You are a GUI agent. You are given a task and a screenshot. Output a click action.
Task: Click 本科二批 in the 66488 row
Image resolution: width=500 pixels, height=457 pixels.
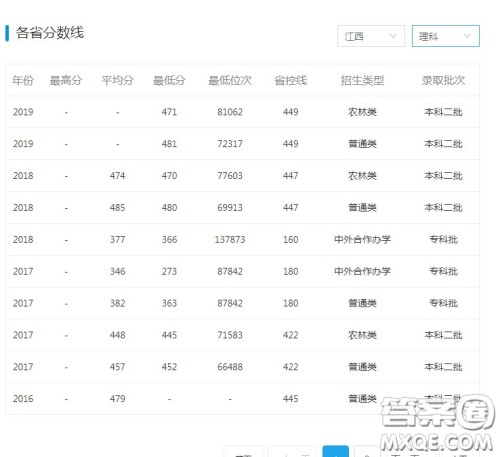point(443,367)
